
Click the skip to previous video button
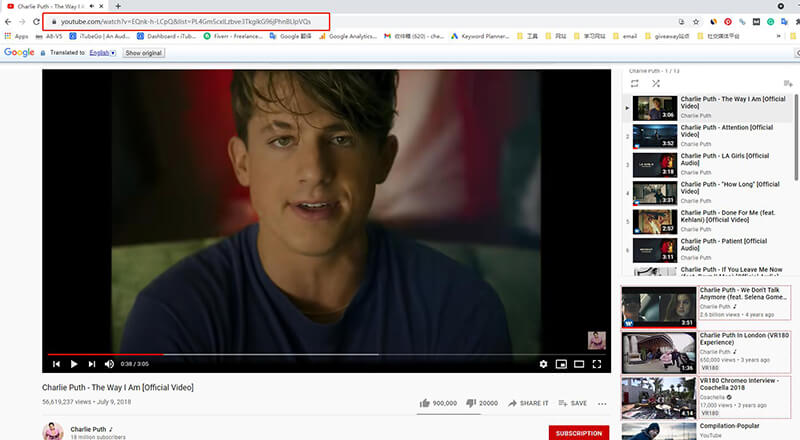tap(56, 364)
